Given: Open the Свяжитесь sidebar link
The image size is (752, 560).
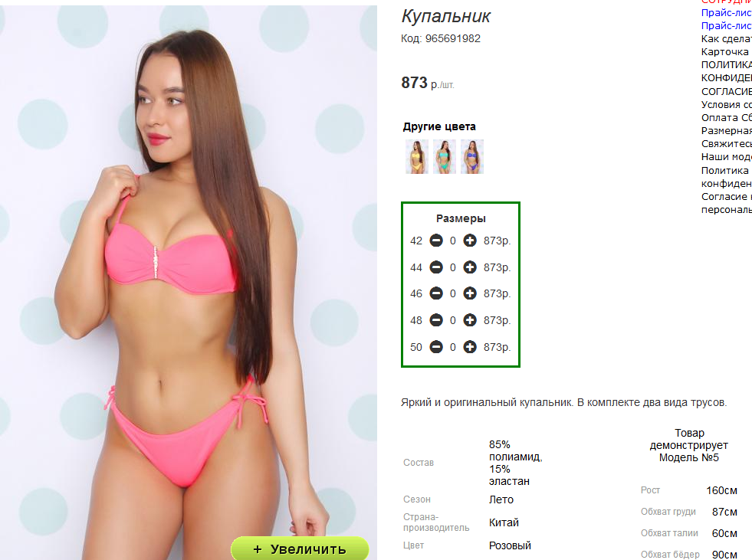Looking at the screenshot, I should point(726,144).
